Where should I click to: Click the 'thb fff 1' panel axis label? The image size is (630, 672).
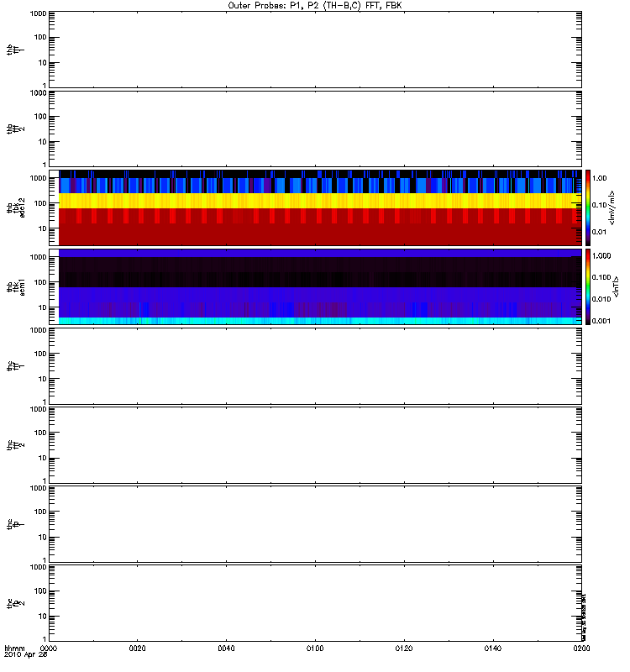pyautogui.click(x=15, y=50)
